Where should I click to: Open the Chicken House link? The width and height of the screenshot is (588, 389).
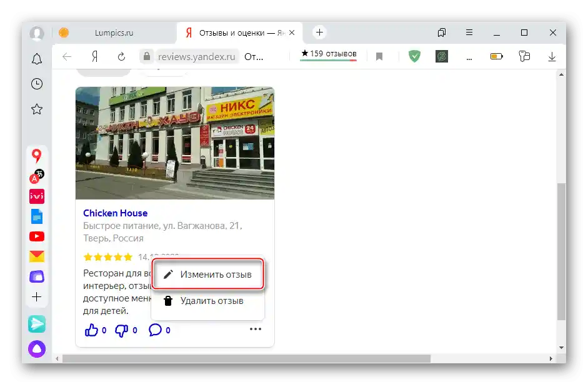click(x=115, y=213)
